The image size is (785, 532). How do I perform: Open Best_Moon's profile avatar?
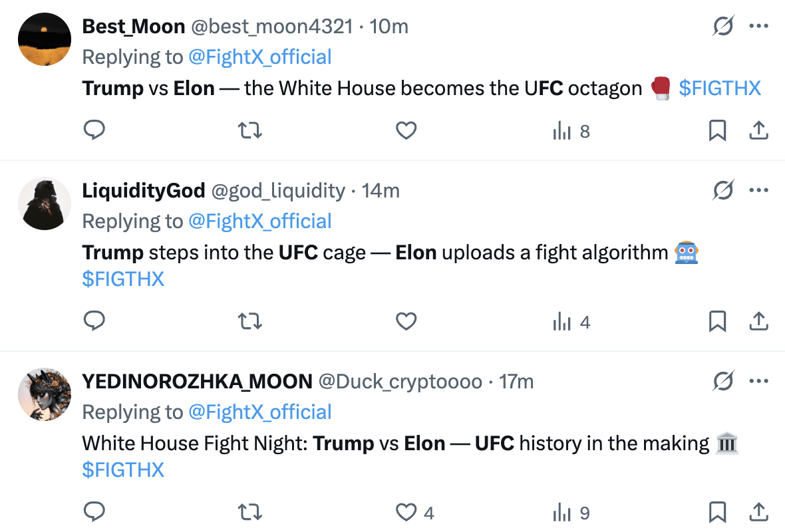coord(44,39)
